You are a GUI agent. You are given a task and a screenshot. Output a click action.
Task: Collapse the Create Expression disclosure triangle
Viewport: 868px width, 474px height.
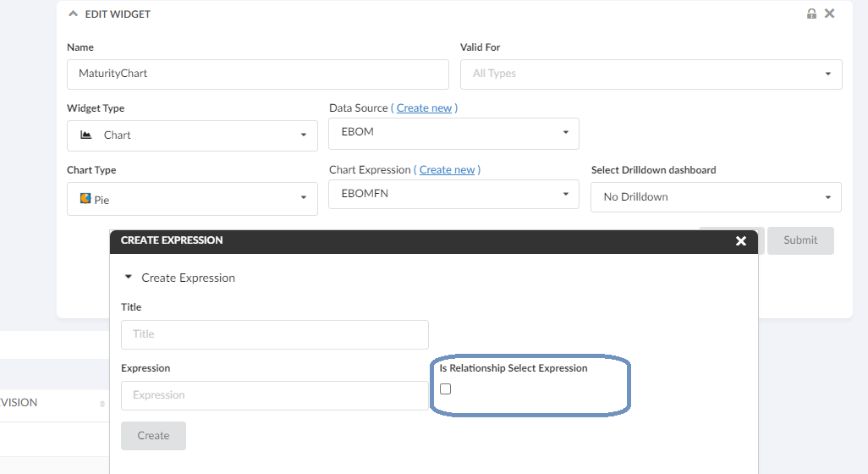(x=129, y=278)
